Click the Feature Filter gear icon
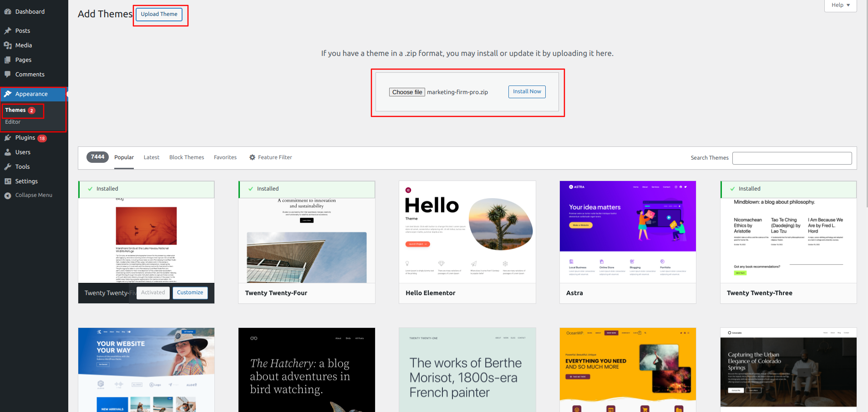Screen dimensions: 868x412 252,157
